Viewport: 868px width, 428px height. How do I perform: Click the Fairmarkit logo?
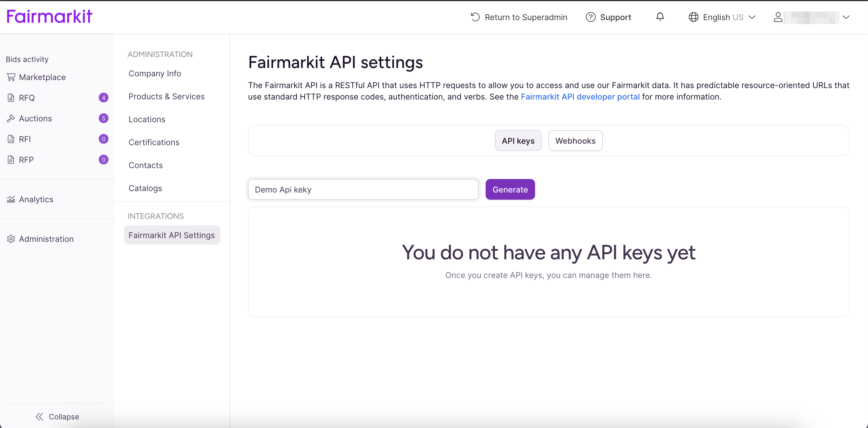pyautogui.click(x=50, y=16)
